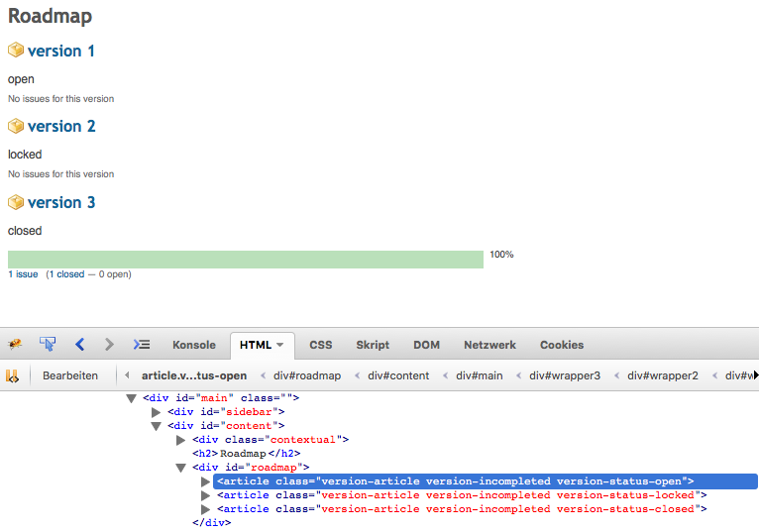Click the break on mutation icon
The width and height of the screenshot is (759, 532).
(x=13, y=375)
